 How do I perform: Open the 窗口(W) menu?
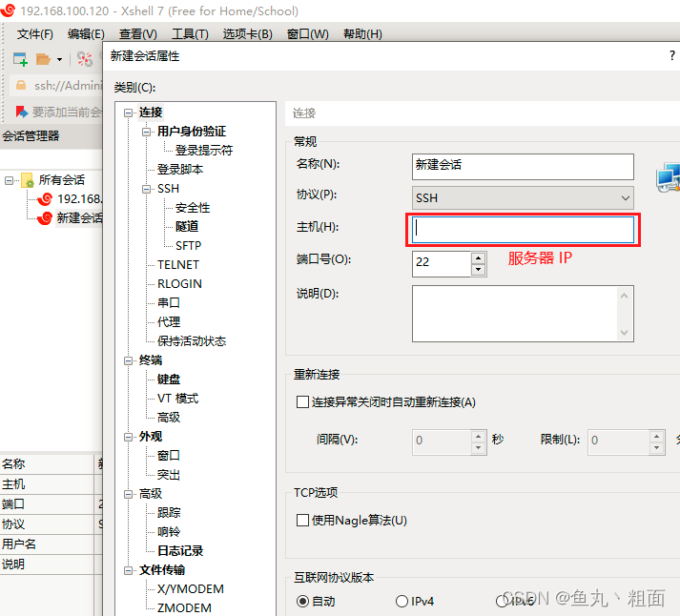308,33
